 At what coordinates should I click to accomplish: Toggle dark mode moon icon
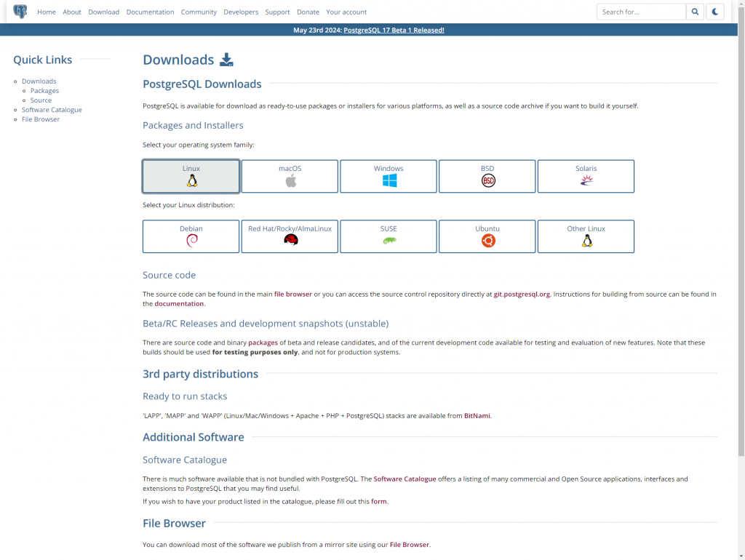pyautogui.click(x=714, y=12)
